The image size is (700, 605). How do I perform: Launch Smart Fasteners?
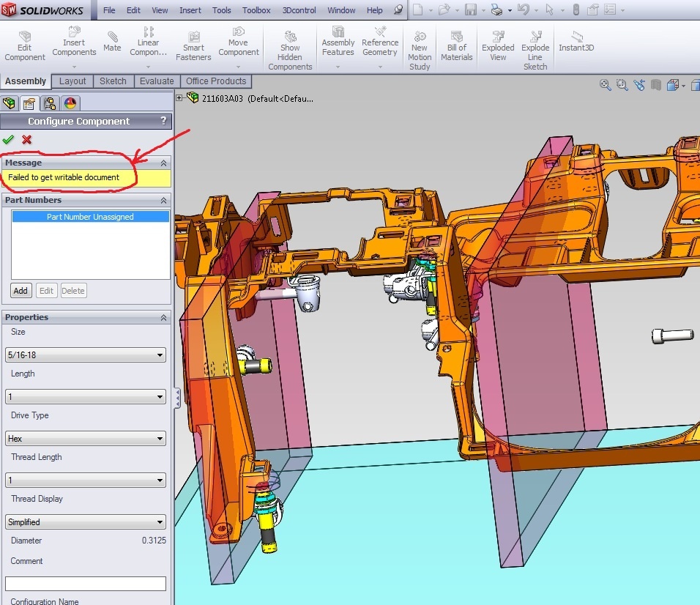tap(193, 46)
